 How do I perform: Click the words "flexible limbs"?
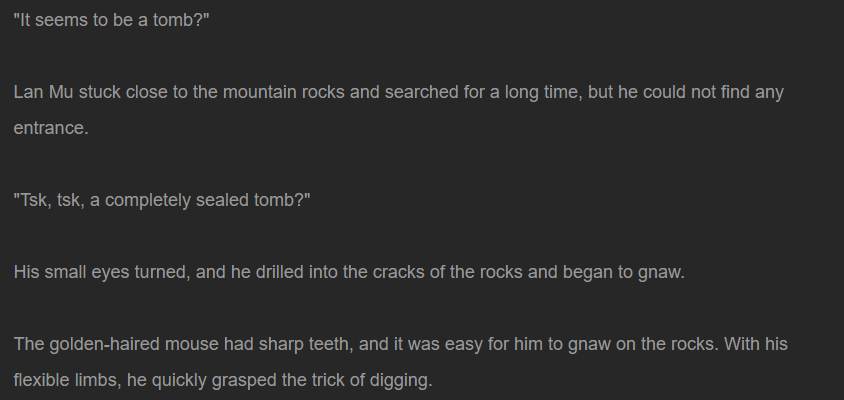[x=67, y=380]
